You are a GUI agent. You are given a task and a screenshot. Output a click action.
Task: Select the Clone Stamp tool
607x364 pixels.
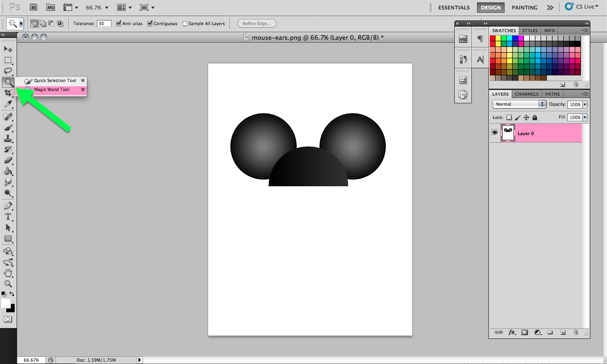[8, 138]
